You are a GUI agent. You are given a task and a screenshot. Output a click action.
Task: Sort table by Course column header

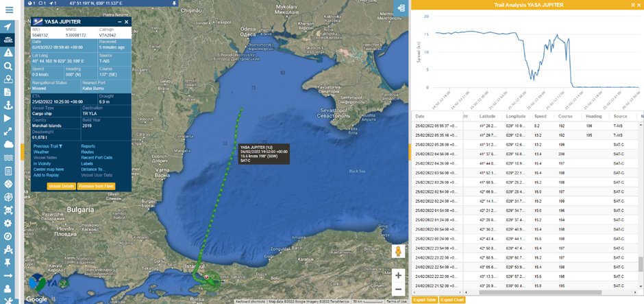click(565, 117)
